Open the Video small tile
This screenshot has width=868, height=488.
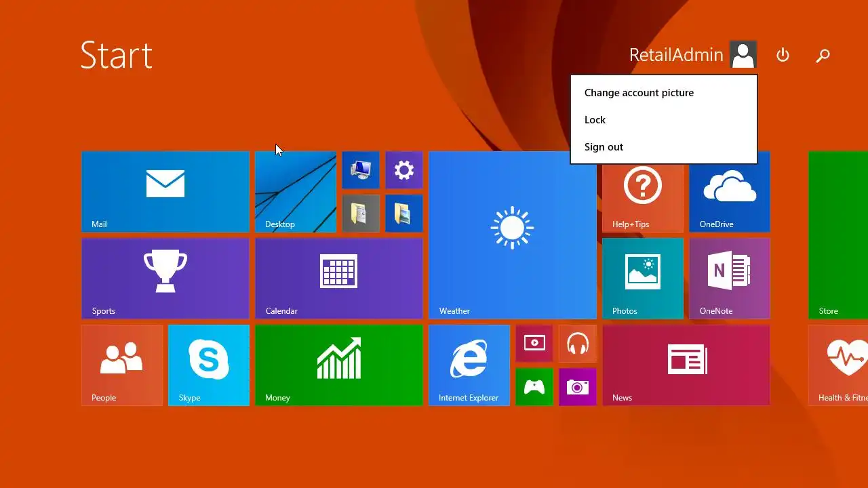point(534,344)
